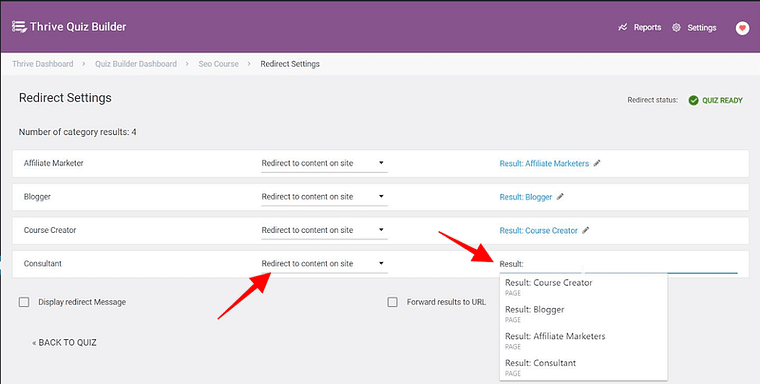Open Settings in the header

[x=701, y=28]
